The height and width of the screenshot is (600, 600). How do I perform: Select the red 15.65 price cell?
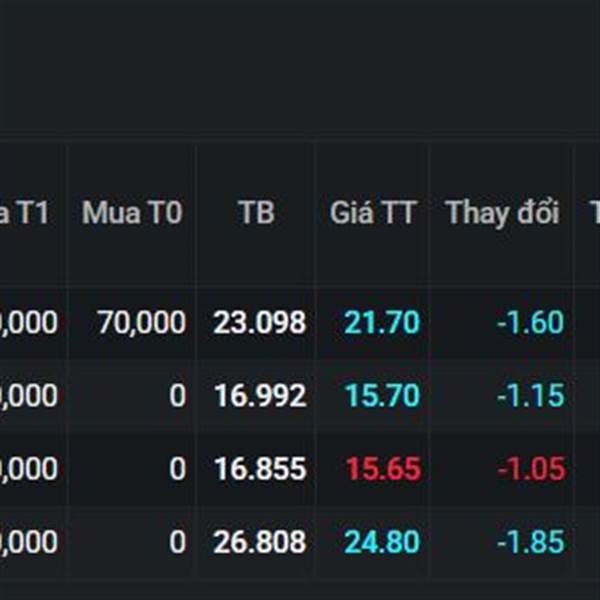click(x=382, y=469)
